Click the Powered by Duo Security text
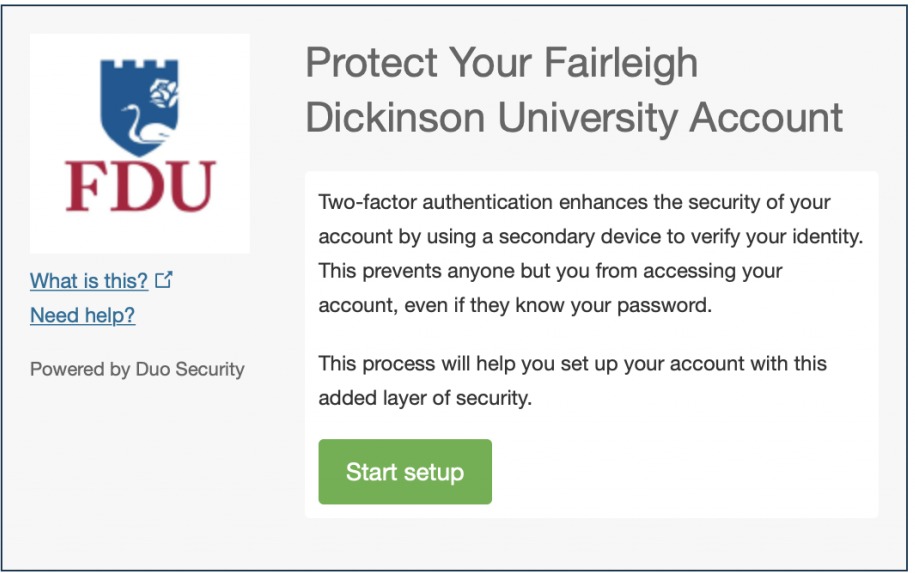 coord(137,369)
